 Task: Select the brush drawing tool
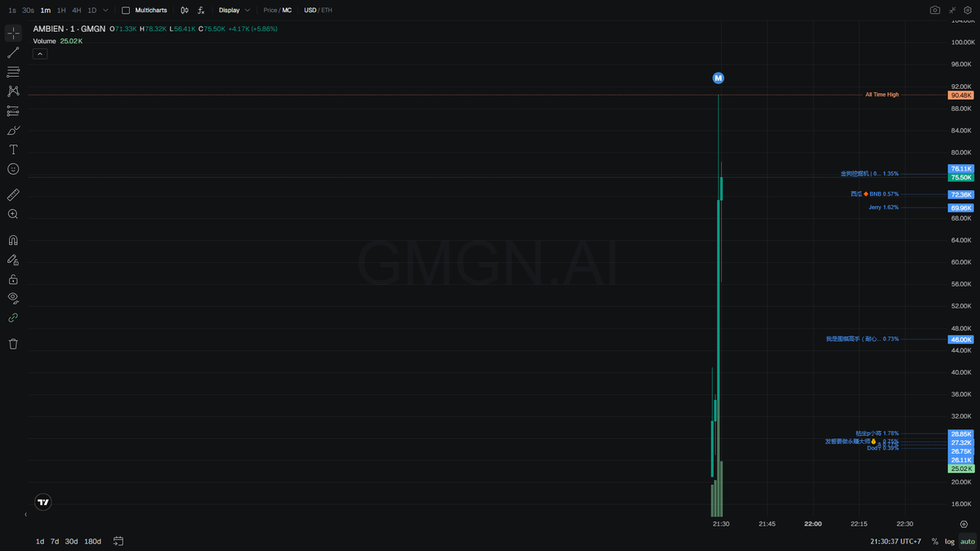13,131
